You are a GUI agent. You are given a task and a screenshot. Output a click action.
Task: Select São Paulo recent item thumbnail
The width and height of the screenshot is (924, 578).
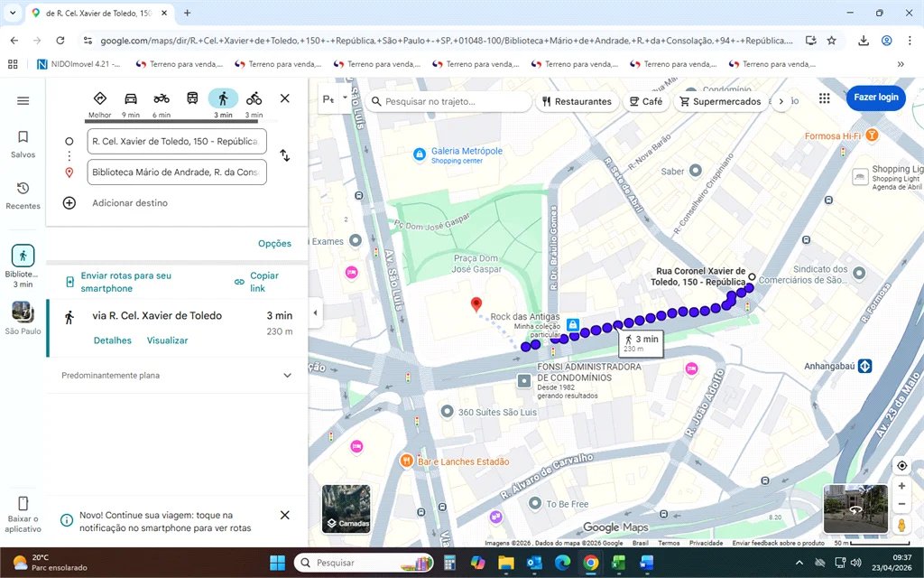(23, 312)
